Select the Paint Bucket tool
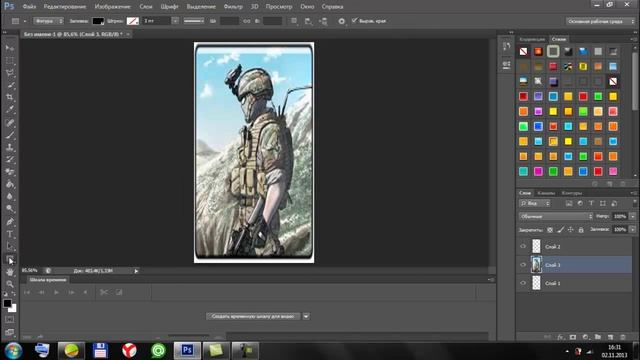This screenshot has width=640, height=360. click(10, 184)
